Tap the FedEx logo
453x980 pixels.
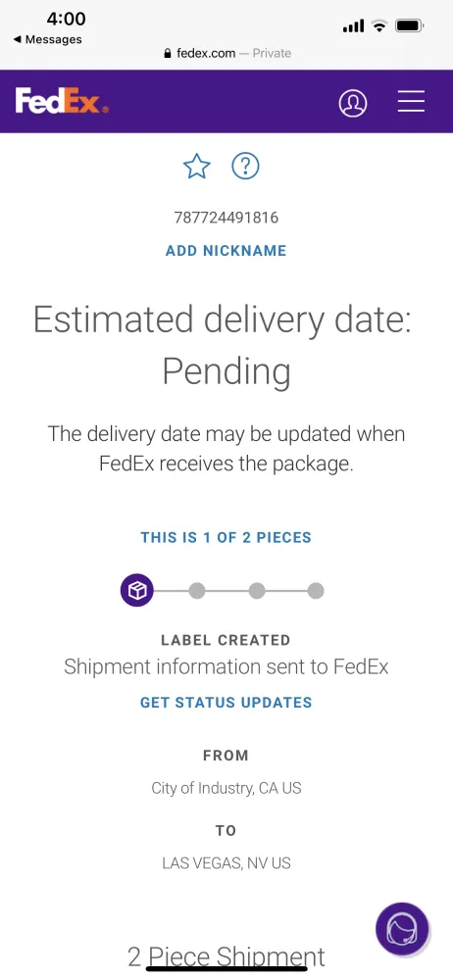coord(62,101)
